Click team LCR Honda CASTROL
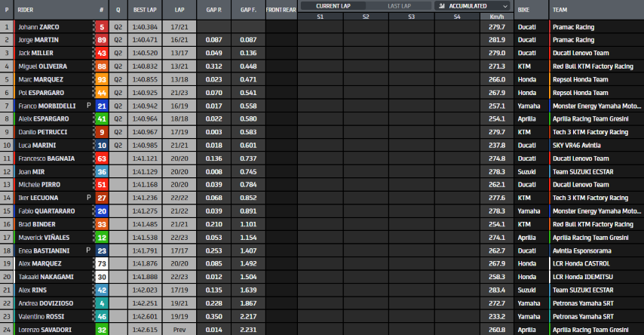This screenshot has height=335, width=644. click(x=581, y=264)
